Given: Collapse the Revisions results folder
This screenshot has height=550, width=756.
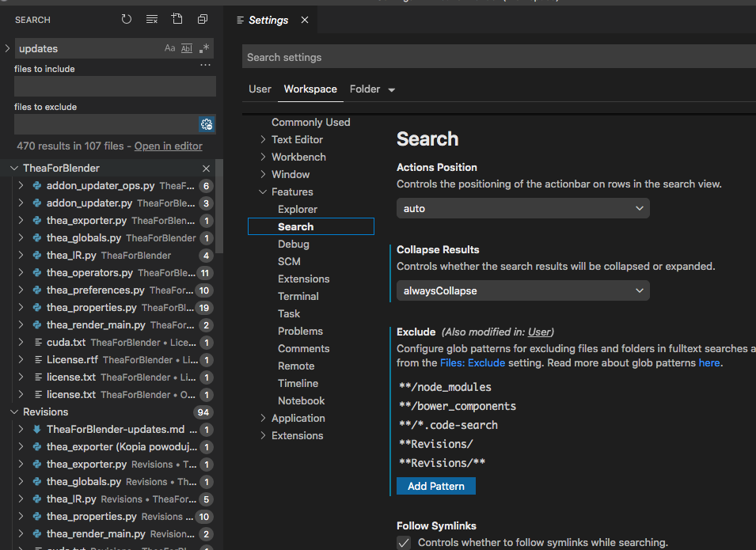Looking at the screenshot, I should coord(14,412).
